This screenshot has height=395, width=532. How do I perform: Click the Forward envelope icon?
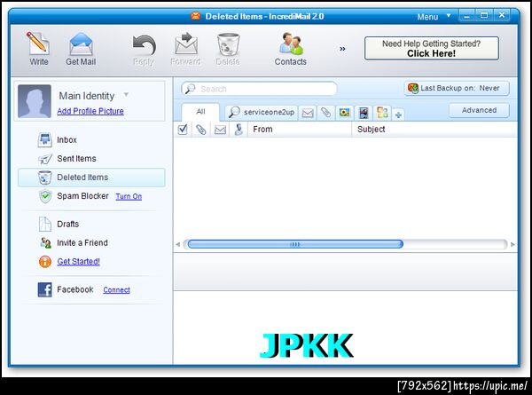tap(186, 43)
